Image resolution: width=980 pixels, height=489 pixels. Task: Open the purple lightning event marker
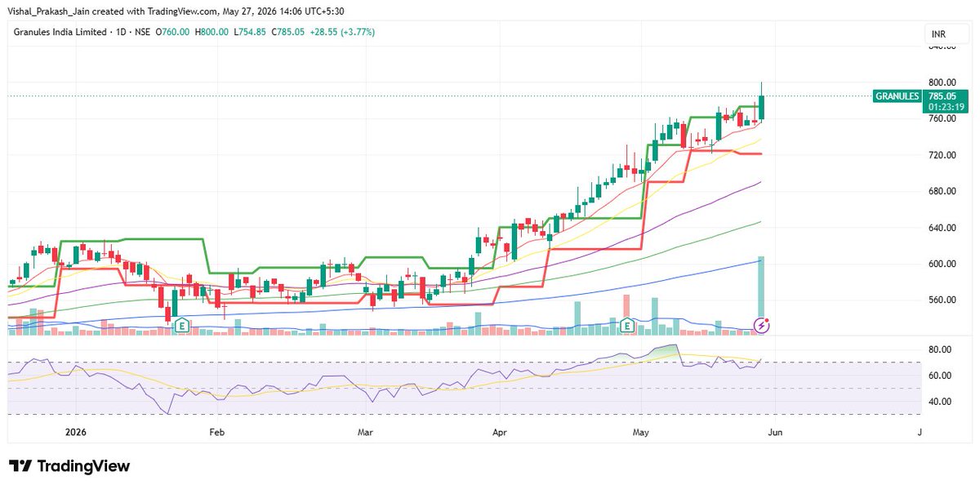761,326
